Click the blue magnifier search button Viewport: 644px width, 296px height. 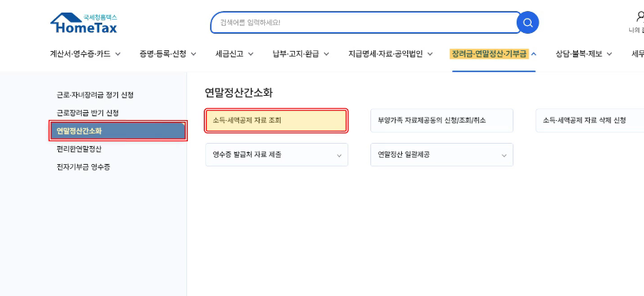click(x=528, y=23)
